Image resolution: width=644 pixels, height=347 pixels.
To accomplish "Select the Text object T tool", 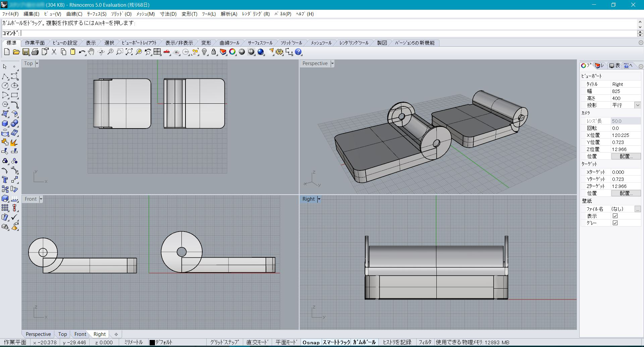I will (5, 180).
